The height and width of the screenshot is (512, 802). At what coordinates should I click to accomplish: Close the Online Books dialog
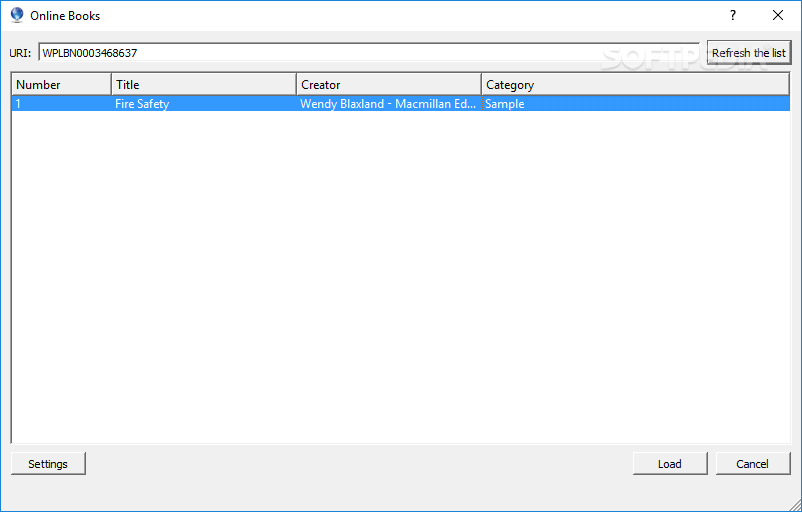(x=778, y=15)
